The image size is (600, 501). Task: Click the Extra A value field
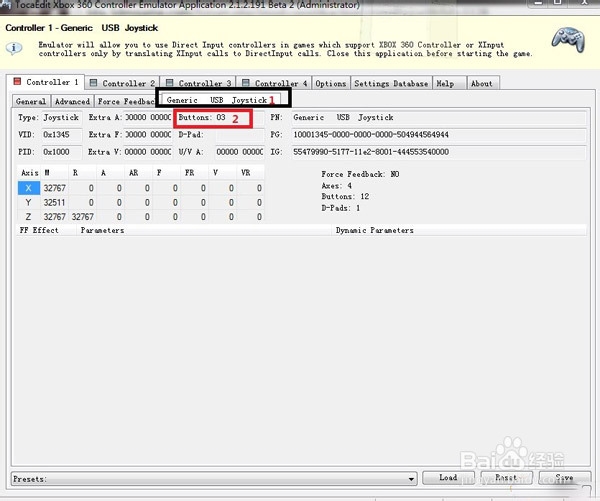148,117
